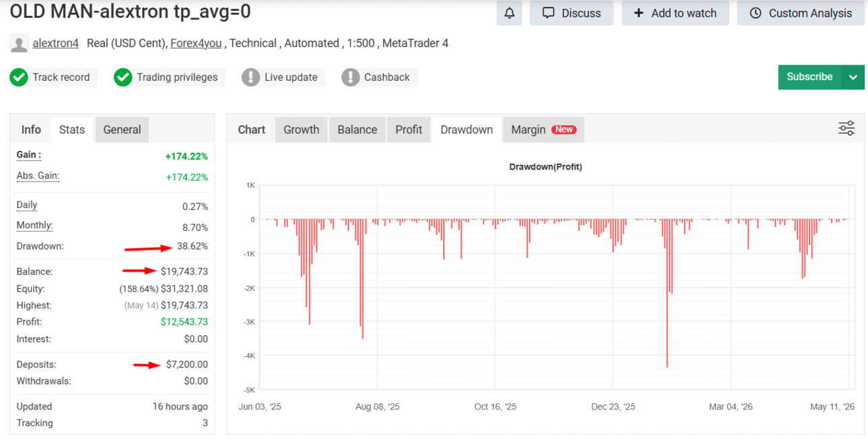Viewport: 868px width, 439px height.
Task: Click the $31,321.08 Equity value
Action: 184,289
